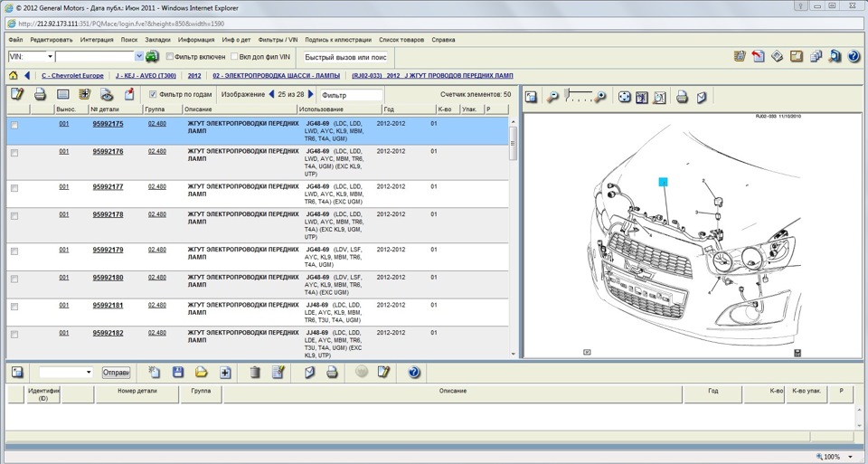Open the Справка menu
Screen dimensions: 868x464
(443, 40)
